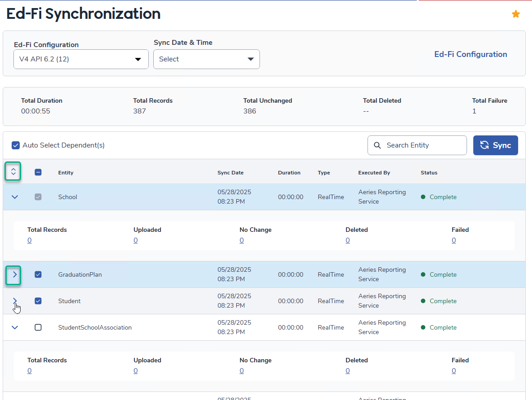Uncheck the Student row checkbox
The height and width of the screenshot is (400, 532).
(38, 301)
